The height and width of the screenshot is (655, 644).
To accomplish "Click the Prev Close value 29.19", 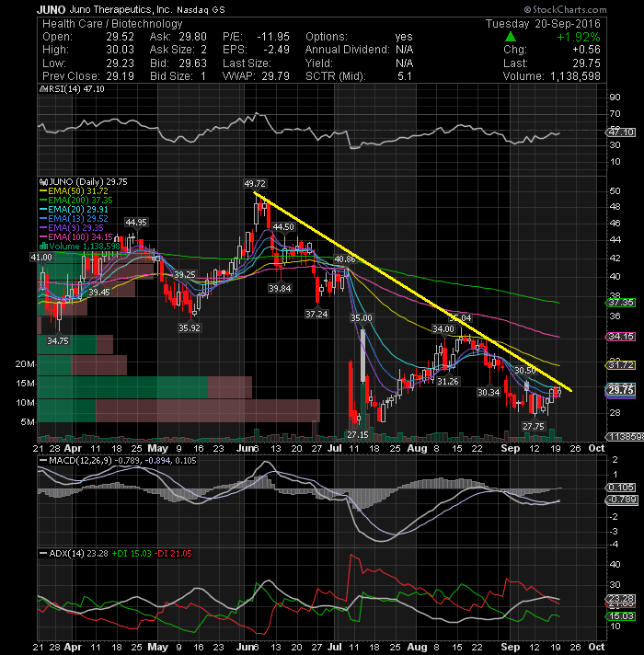I will coord(120,76).
